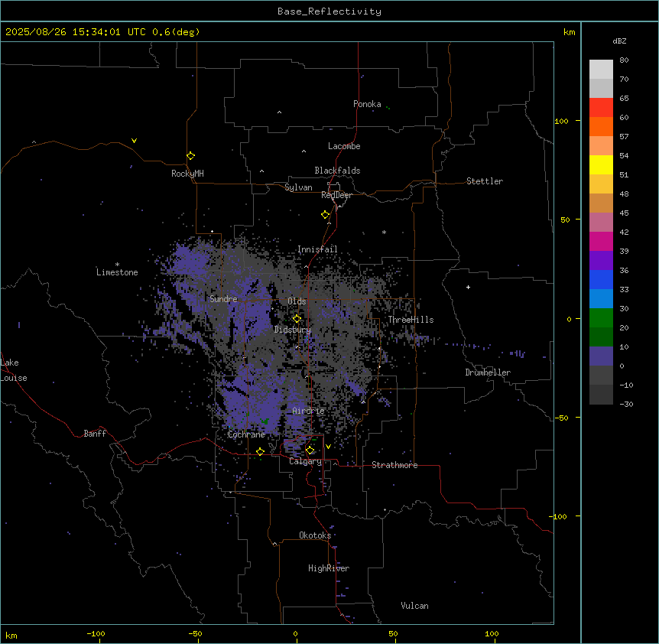This screenshot has height=644, width=659.
Task: Click the Olds town label
Action: click(297, 301)
